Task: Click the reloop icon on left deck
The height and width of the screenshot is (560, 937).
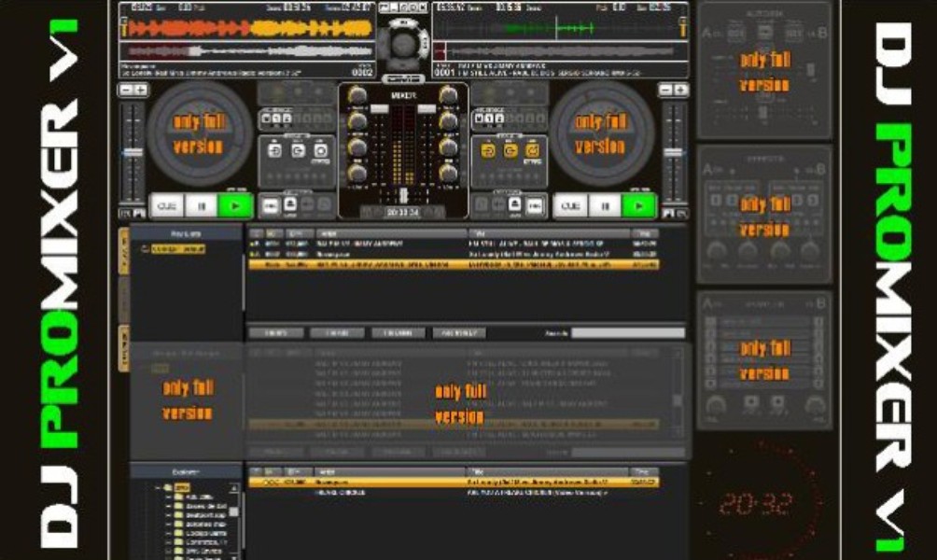Action: coord(321,150)
